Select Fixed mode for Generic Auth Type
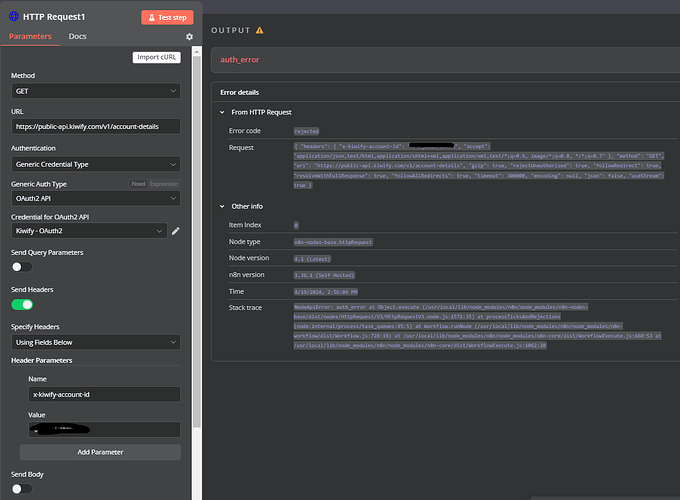The image size is (680, 500). click(138, 184)
